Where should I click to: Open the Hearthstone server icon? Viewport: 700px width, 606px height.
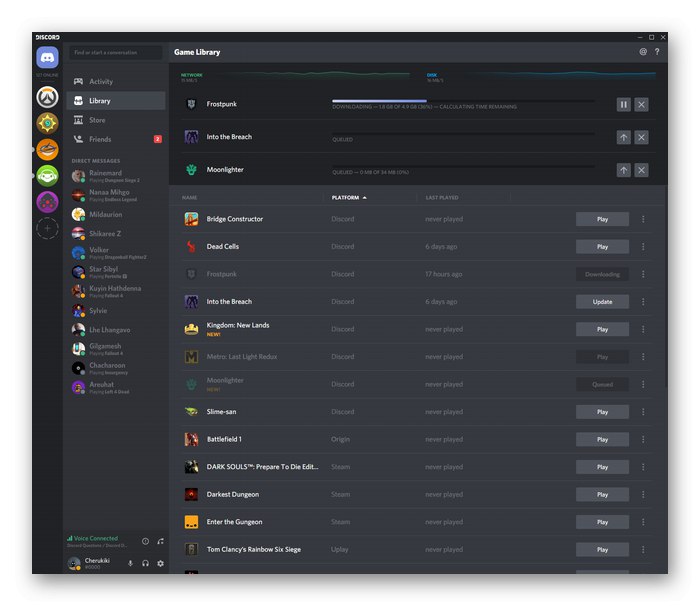coord(47,124)
